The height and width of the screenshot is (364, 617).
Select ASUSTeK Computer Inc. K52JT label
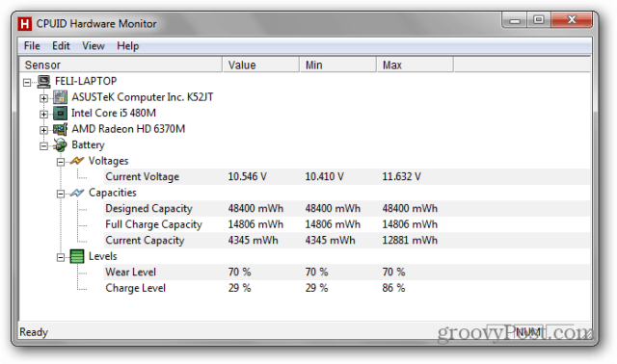(x=143, y=97)
